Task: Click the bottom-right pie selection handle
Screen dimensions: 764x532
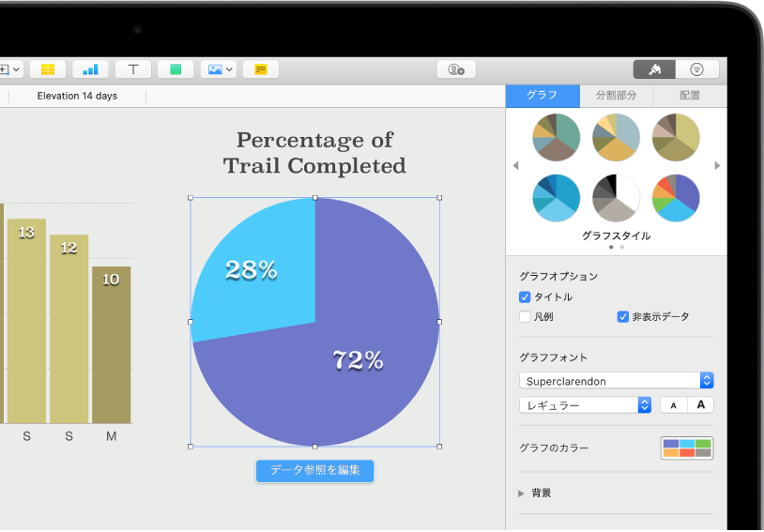Action: pos(439,447)
